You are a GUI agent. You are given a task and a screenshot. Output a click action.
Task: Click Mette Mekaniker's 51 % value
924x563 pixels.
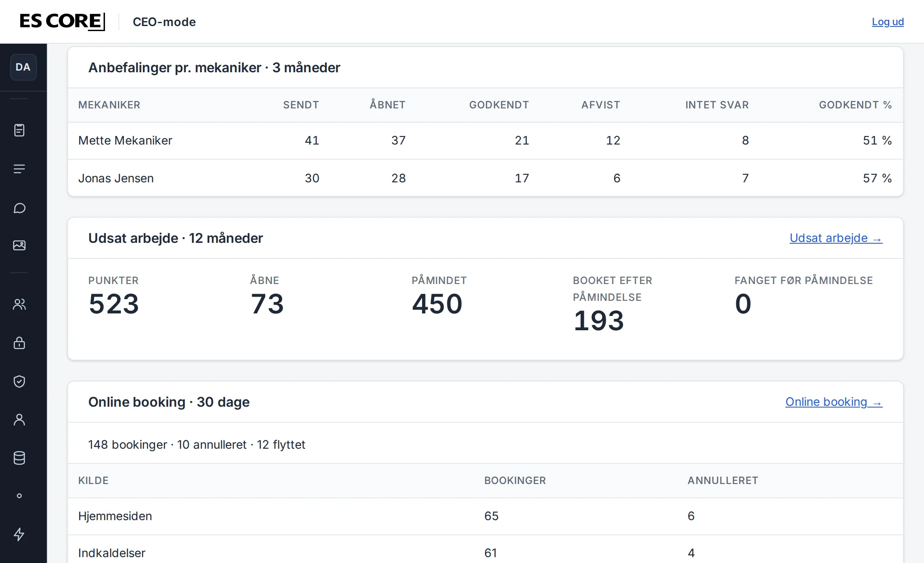[x=877, y=140]
